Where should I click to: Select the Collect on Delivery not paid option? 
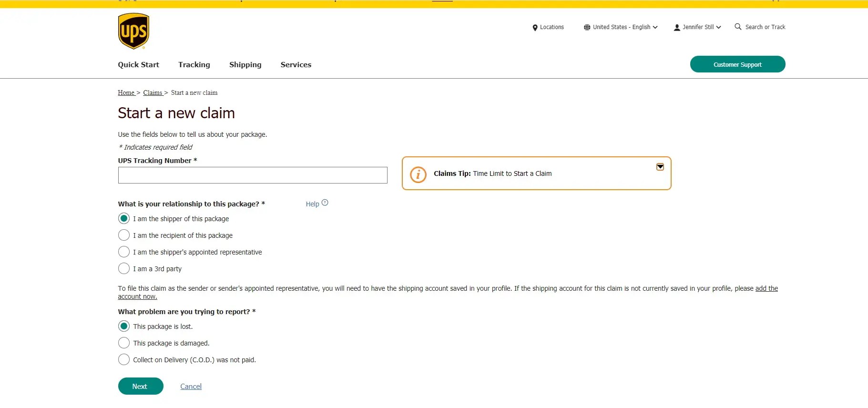(123, 359)
